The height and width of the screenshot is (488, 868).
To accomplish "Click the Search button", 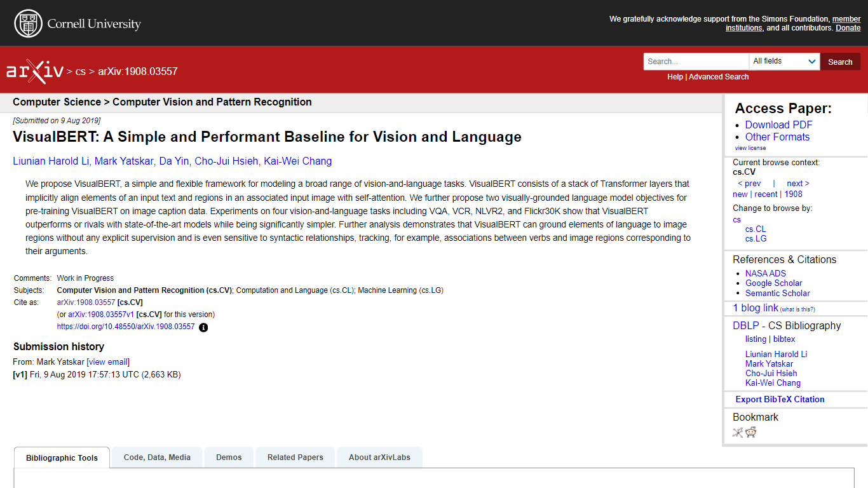I will pyautogui.click(x=839, y=62).
